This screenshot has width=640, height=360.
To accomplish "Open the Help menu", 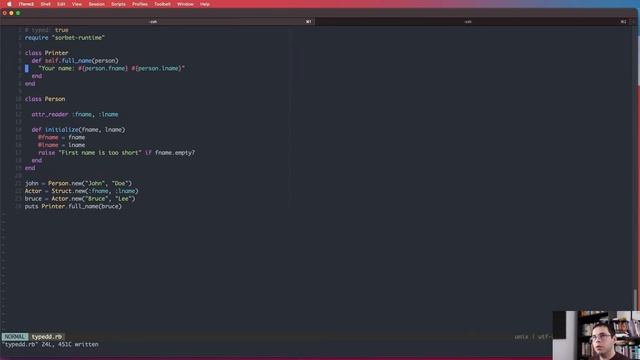I will click(205, 4).
